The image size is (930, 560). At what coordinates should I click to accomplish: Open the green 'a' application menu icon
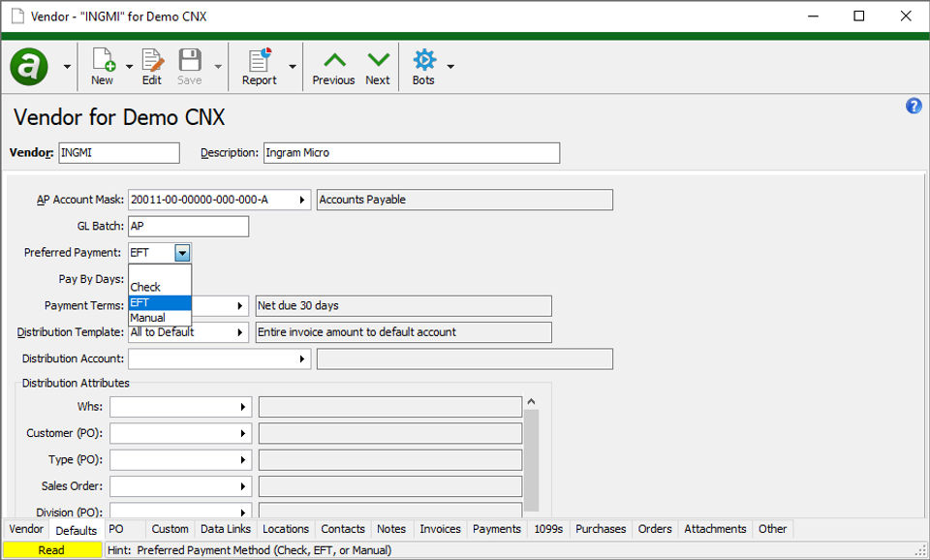(x=28, y=66)
